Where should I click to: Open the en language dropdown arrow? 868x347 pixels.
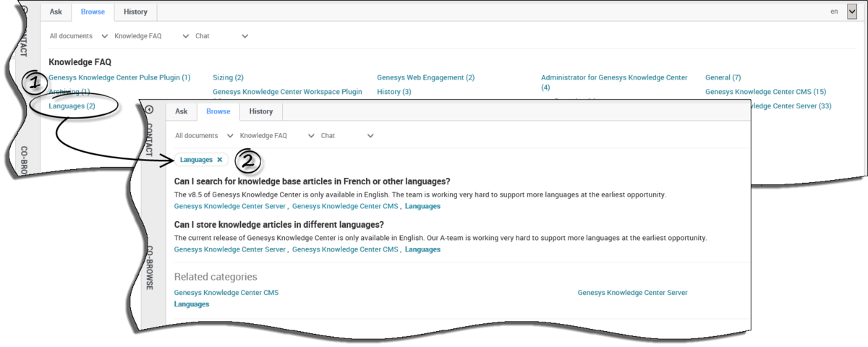(x=851, y=12)
